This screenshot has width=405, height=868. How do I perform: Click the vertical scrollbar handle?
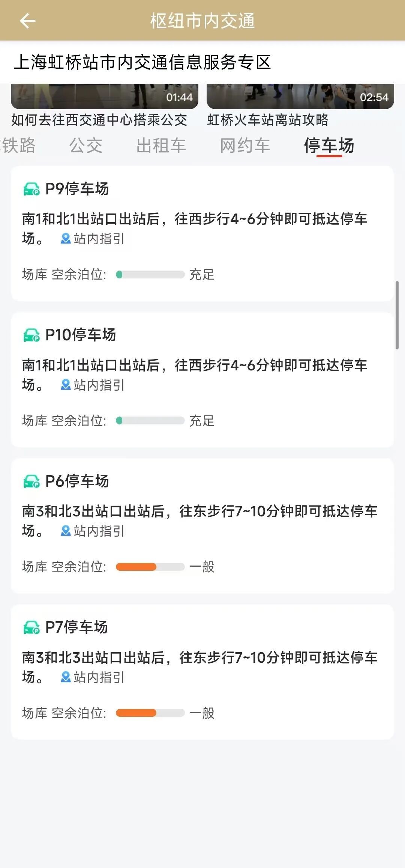[397, 315]
